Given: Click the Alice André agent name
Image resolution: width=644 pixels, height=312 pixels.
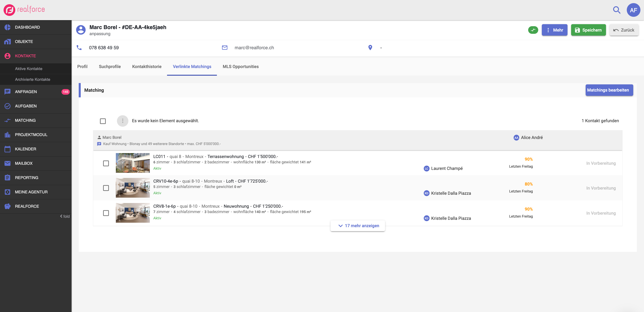Looking at the screenshot, I should [x=532, y=138].
